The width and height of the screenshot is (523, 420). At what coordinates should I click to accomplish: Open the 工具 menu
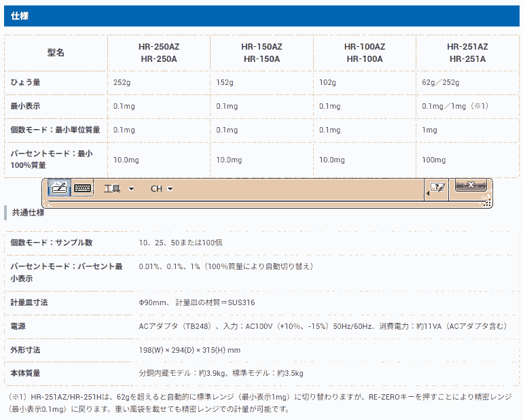pos(112,189)
